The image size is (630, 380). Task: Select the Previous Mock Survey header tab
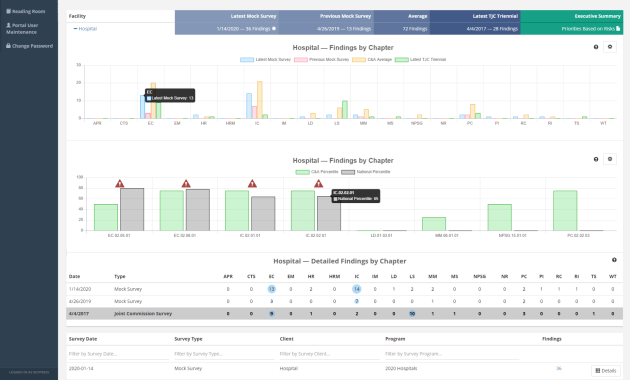pyautogui.click(x=346, y=16)
